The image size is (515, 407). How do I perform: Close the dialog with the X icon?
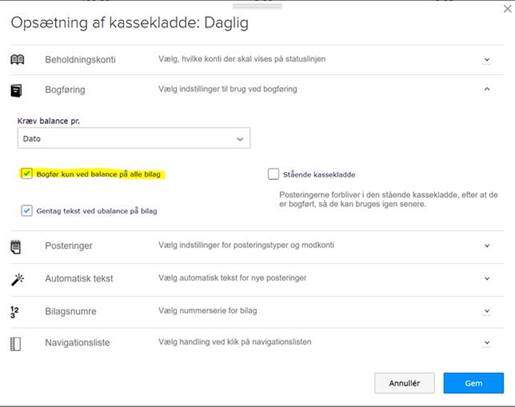(x=508, y=9)
